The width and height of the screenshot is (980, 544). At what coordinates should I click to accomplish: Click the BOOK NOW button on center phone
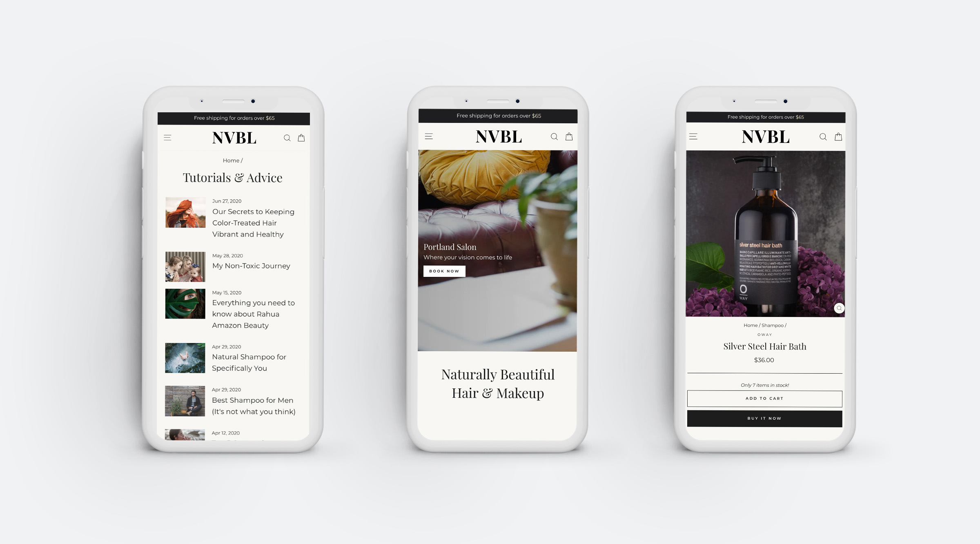[444, 271]
